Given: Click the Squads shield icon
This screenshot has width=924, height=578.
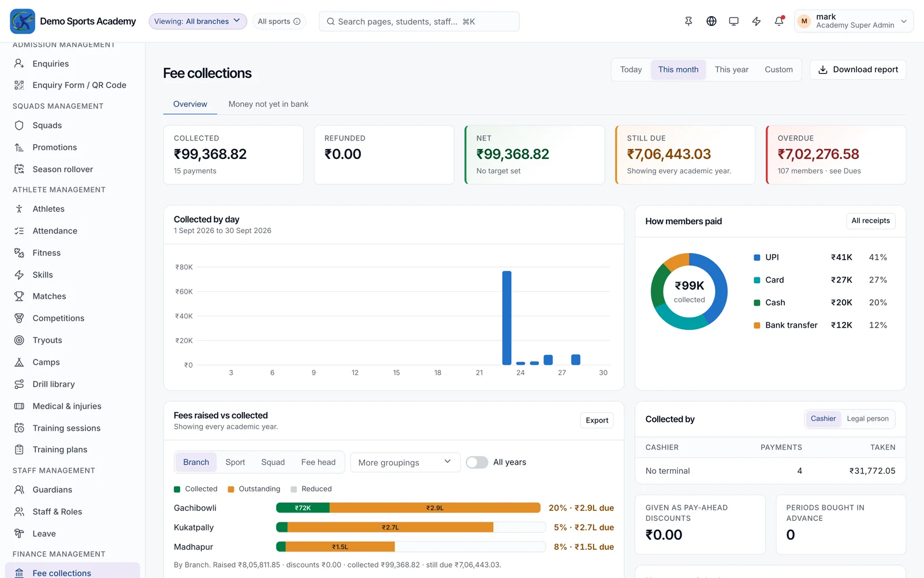Looking at the screenshot, I should [19, 125].
